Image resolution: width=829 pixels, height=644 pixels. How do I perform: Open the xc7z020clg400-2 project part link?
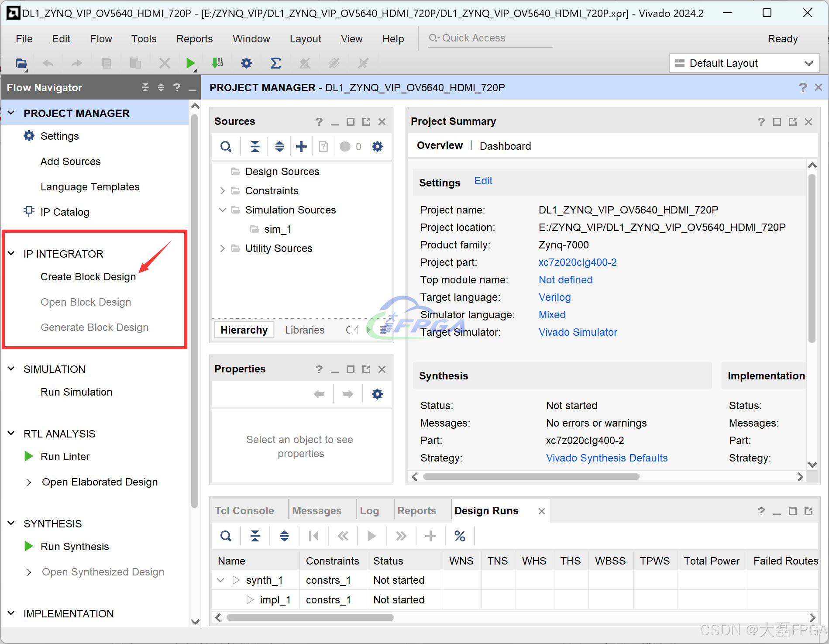pos(578,262)
